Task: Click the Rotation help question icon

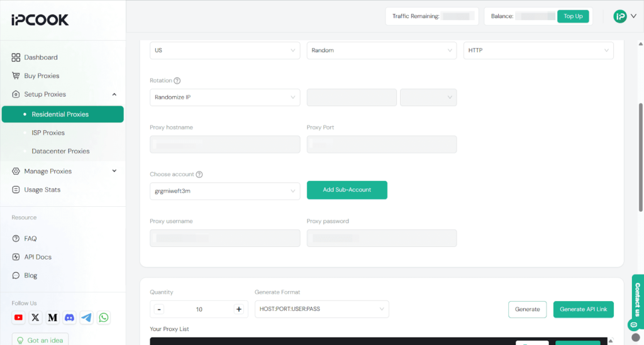Action: [x=177, y=81]
